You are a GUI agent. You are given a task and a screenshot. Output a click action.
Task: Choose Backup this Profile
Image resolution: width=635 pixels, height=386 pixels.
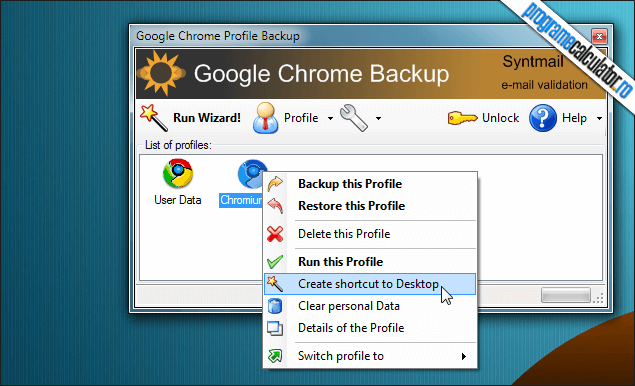tap(370, 184)
